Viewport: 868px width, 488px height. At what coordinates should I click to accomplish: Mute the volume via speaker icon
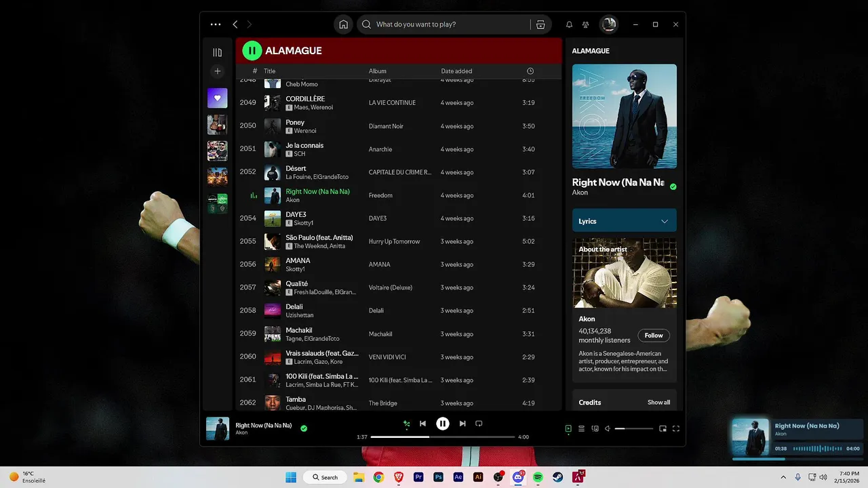tap(608, 428)
